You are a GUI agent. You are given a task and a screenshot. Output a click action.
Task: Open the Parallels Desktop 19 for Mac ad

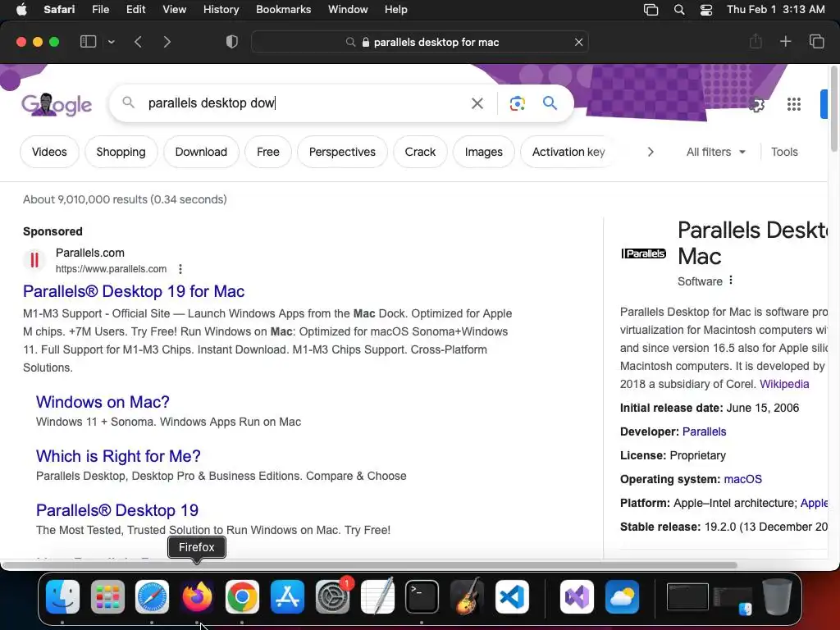tap(134, 291)
